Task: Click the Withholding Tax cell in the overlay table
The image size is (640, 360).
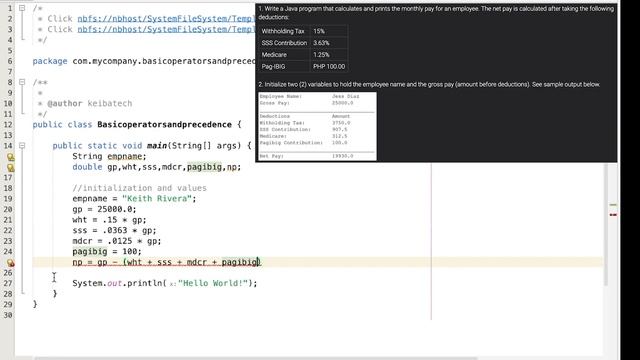Action: 283,31
